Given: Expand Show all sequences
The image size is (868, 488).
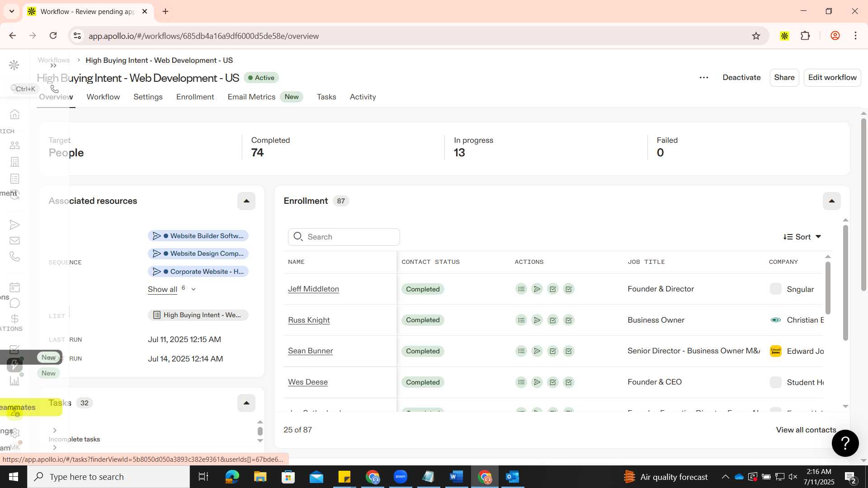Looking at the screenshot, I should click(x=171, y=289).
